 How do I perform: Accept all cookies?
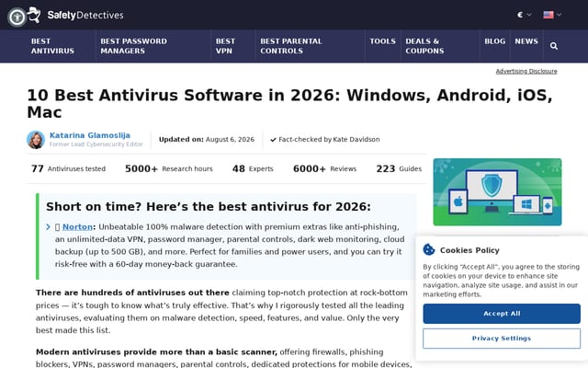coord(502,314)
